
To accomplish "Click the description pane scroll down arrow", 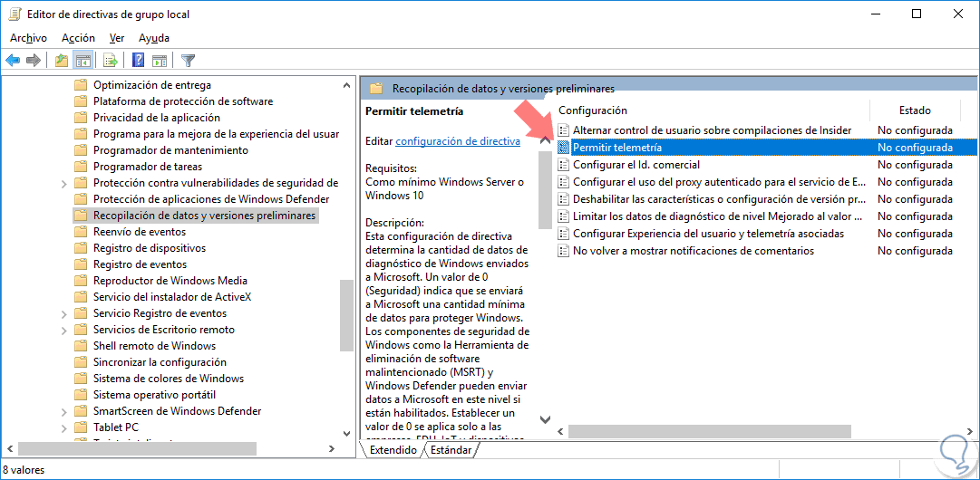I will point(545,419).
